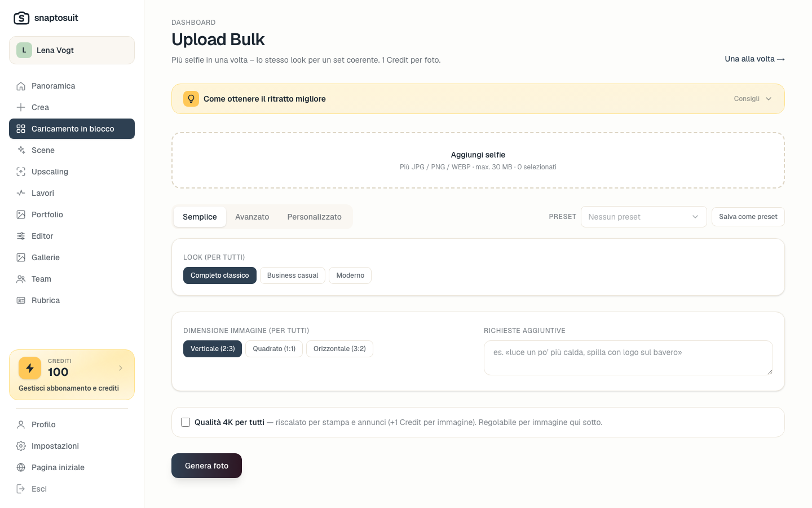
Task: Click the Crea plus icon
Action: click(x=21, y=107)
